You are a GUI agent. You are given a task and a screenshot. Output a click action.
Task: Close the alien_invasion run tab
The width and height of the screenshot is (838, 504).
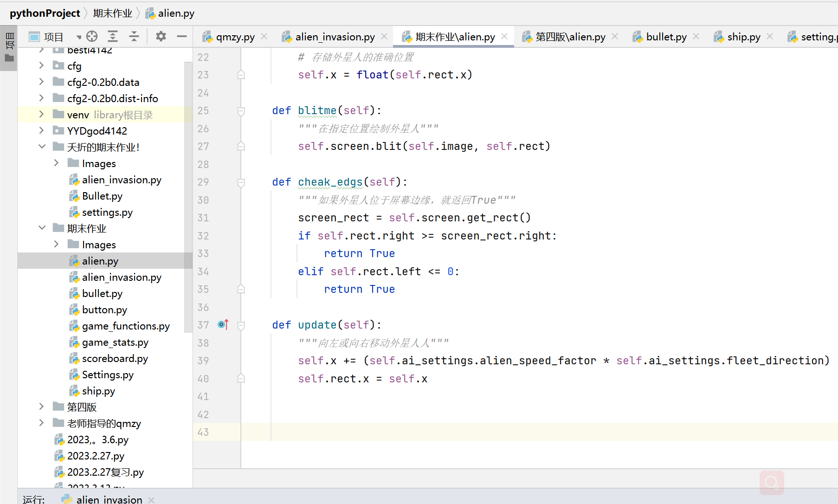[x=151, y=499]
